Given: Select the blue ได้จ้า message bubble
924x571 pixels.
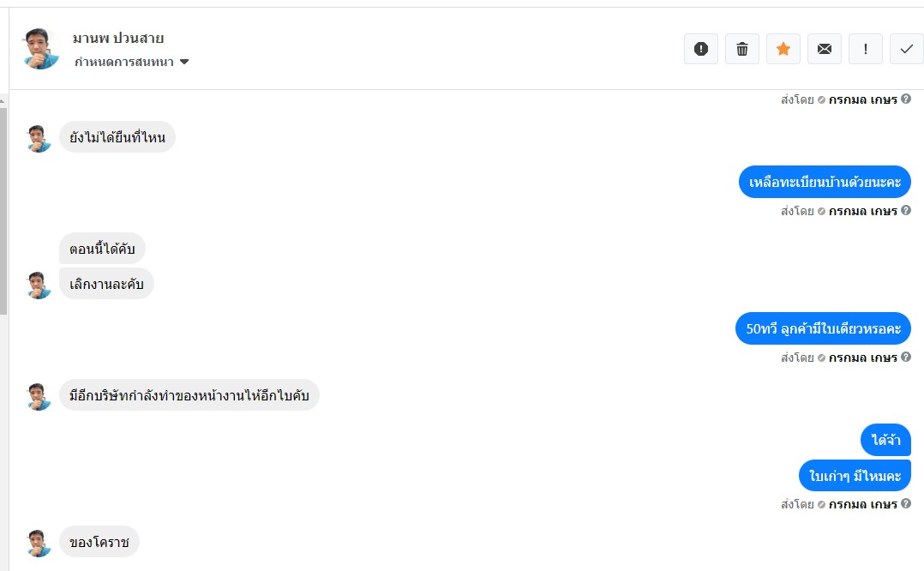Looking at the screenshot, I should [885, 440].
